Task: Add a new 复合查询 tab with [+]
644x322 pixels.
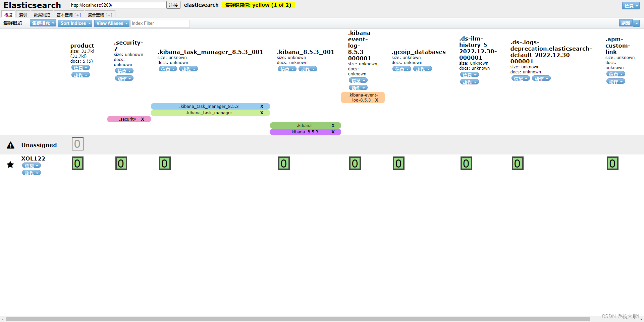Action: tap(109, 15)
